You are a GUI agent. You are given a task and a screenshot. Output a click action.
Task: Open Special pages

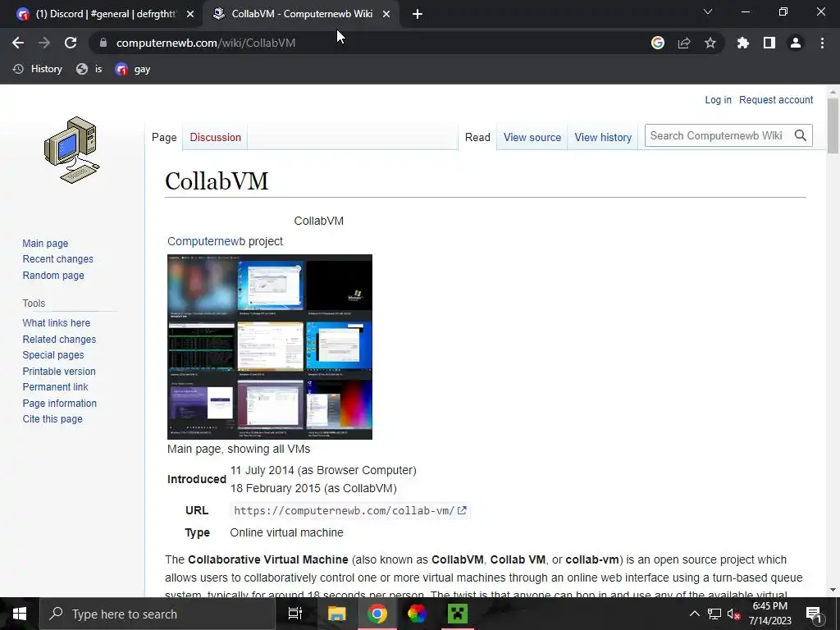point(53,355)
